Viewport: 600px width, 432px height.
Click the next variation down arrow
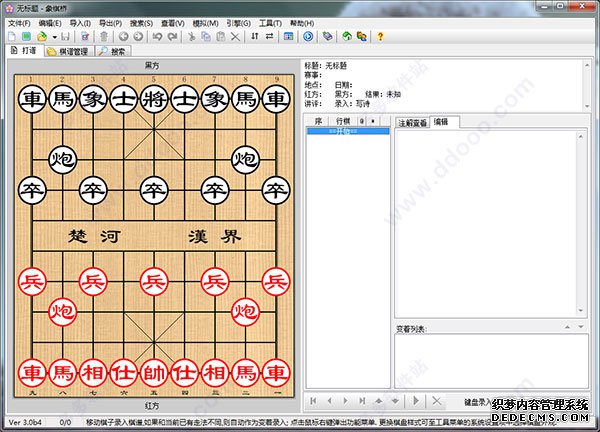(x=395, y=401)
